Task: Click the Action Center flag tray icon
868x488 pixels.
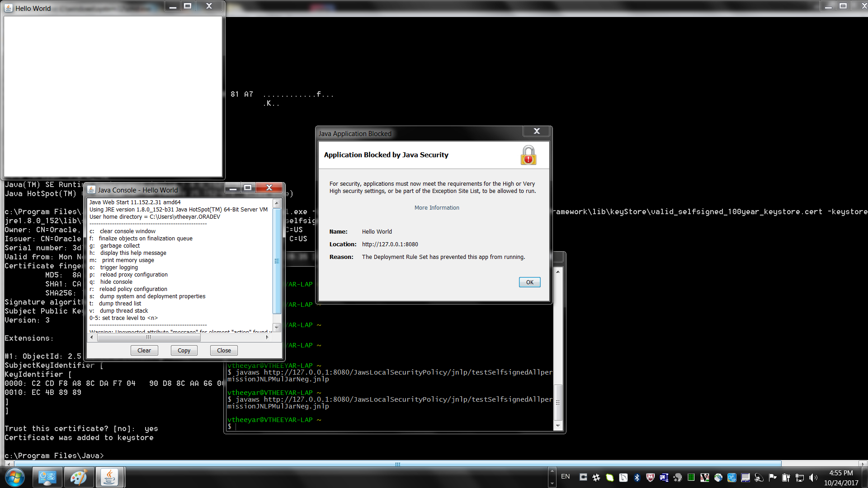Action: pos(773,478)
